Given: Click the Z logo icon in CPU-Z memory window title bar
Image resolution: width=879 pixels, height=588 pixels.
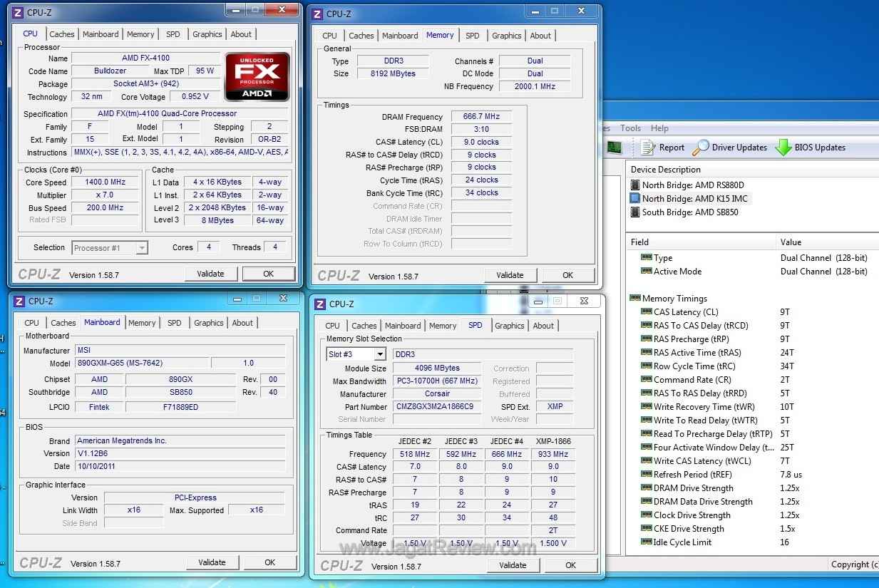Looking at the screenshot, I should (317, 14).
